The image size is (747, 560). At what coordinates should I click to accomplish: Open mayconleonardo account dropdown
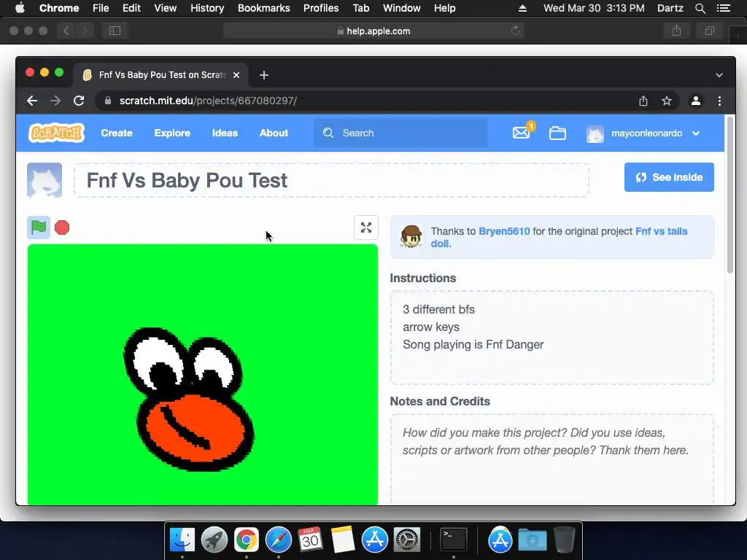643,133
